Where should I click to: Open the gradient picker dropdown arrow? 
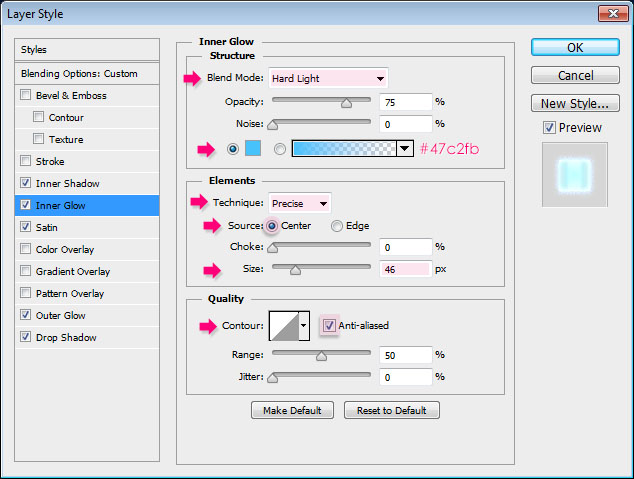point(404,149)
